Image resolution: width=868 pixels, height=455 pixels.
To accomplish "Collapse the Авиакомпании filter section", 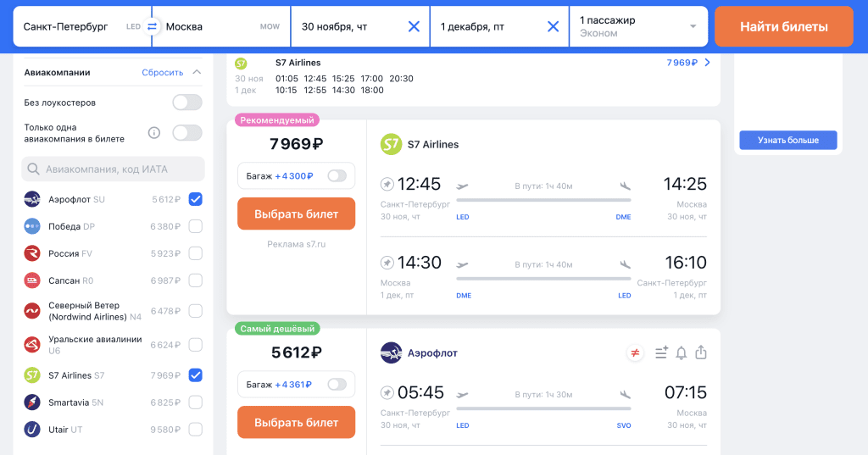I will pos(197,73).
